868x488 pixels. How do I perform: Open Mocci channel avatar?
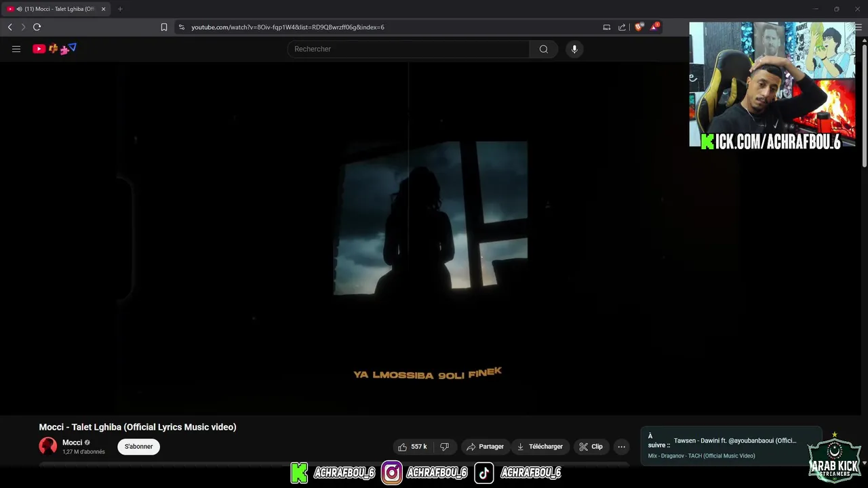click(x=48, y=446)
